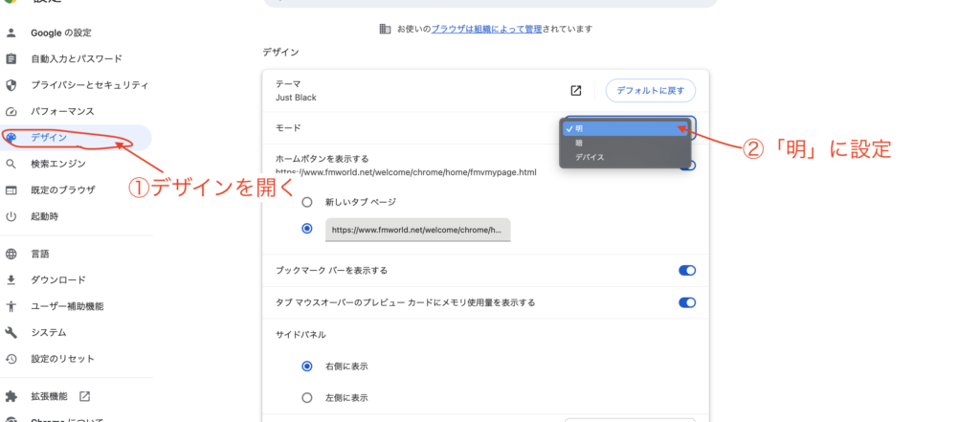Screen dimensions: 980x422
Task: Click the puzzle piece icon for 拡張機能
Action: click(x=11, y=396)
